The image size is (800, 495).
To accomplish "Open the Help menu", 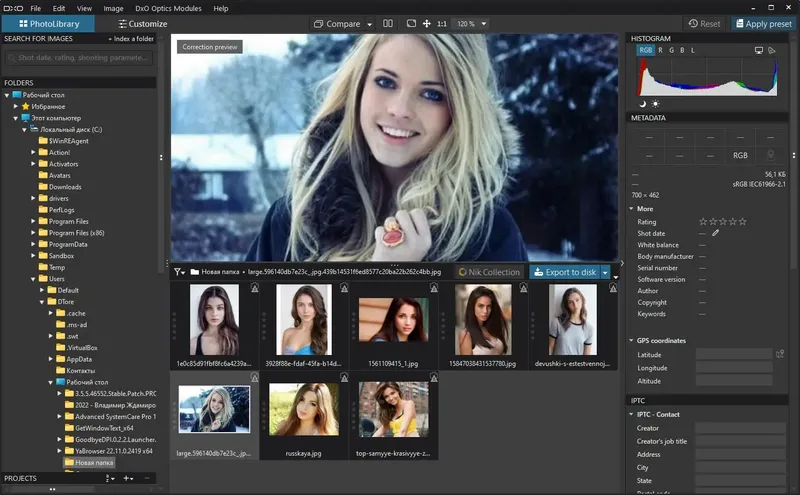I will tap(221, 8).
